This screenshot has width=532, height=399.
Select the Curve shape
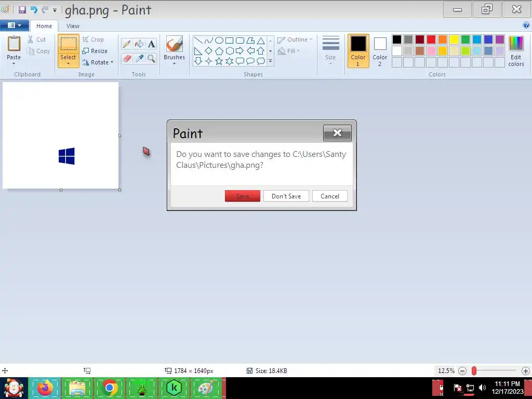pyautogui.click(x=209, y=41)
